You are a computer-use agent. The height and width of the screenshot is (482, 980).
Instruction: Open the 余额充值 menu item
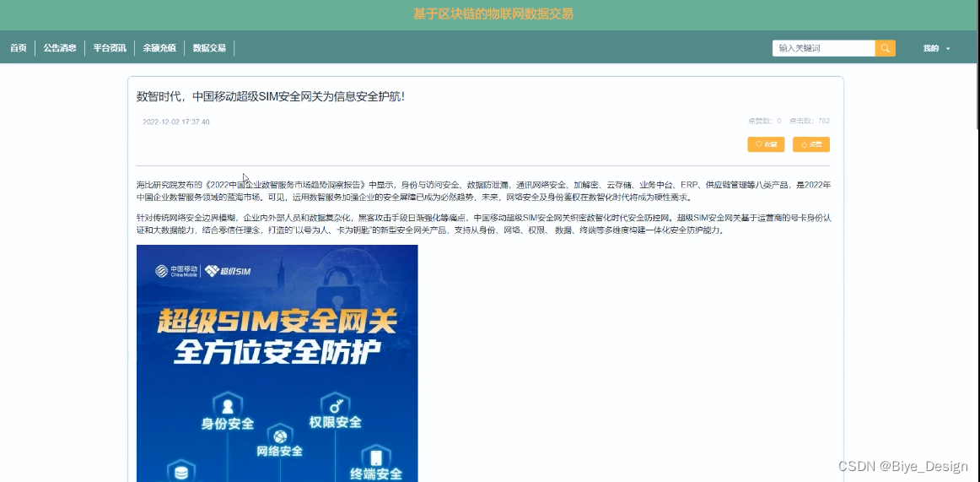point(159,48)
